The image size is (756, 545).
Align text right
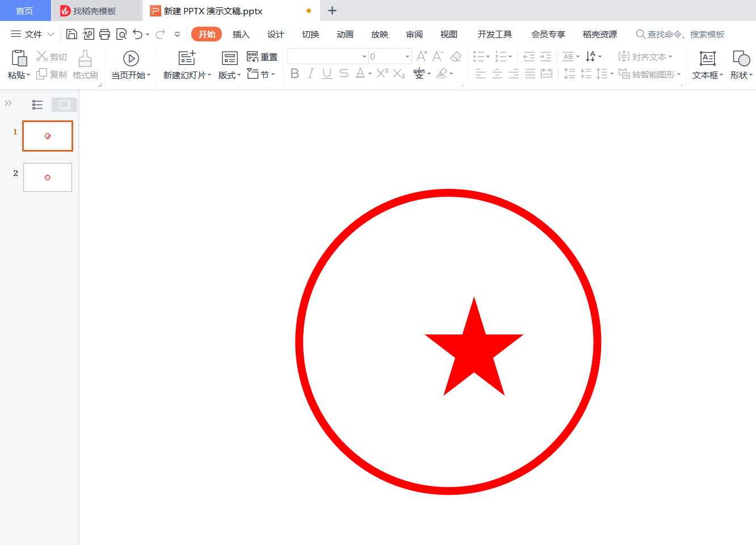pos(513,73)
